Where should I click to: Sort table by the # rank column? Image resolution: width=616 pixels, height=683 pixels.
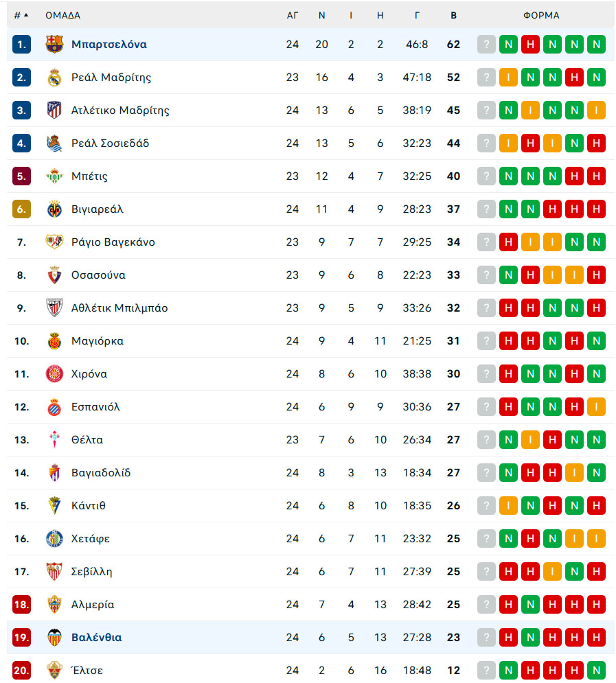click(21, 15)
